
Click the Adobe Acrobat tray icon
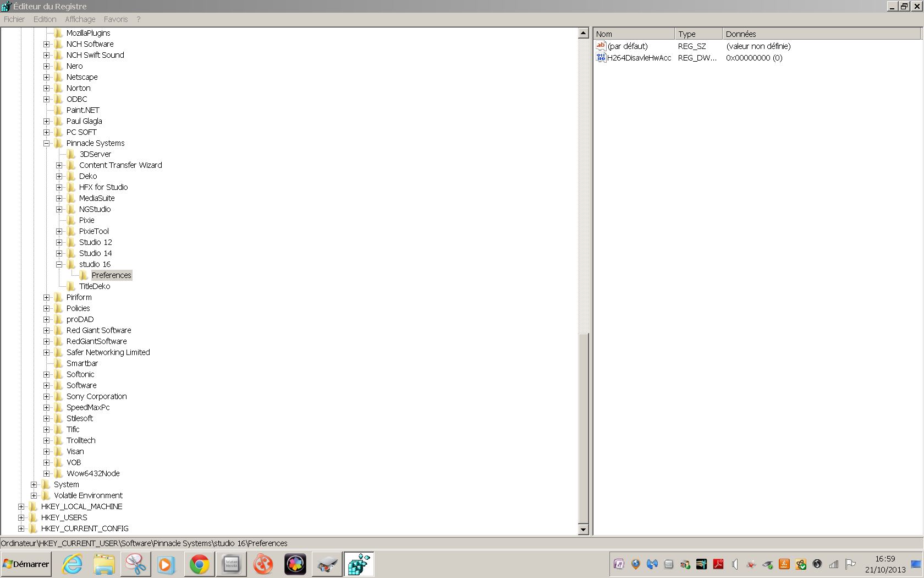[x=718, y=564]
